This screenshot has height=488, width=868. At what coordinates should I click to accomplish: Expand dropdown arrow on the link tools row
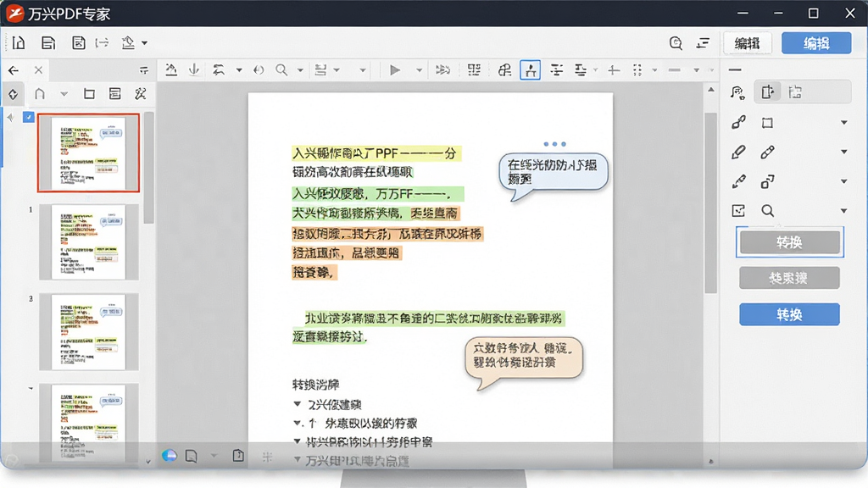843,123
